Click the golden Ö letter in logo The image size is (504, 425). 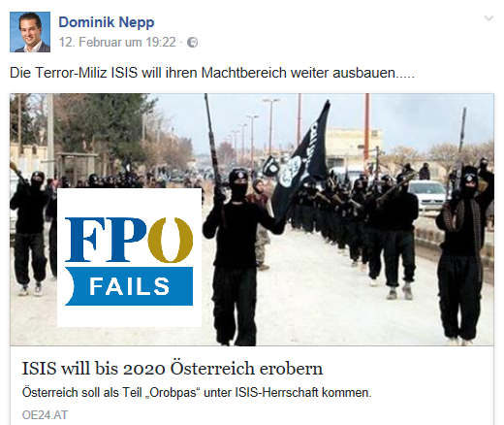171,240
